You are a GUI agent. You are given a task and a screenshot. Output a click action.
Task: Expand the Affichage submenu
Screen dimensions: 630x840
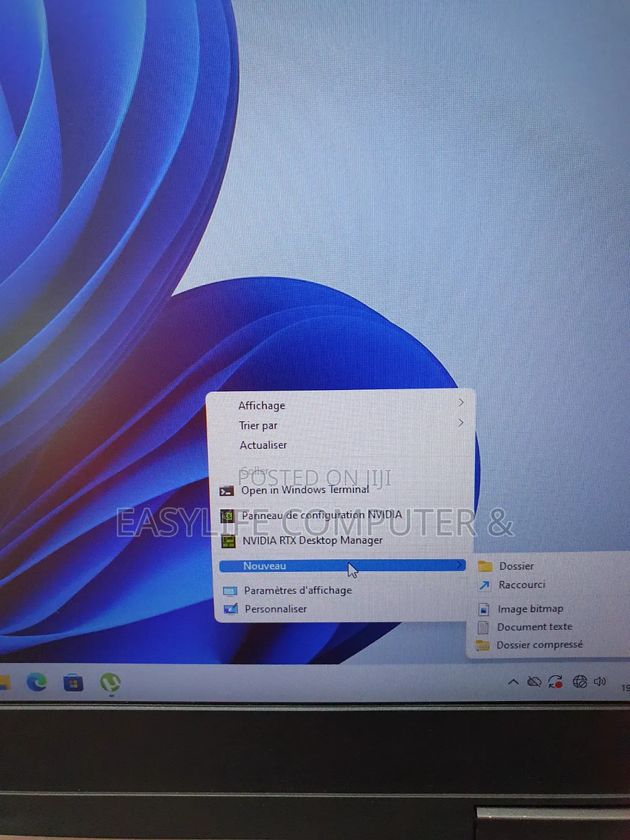click(342, 405)
